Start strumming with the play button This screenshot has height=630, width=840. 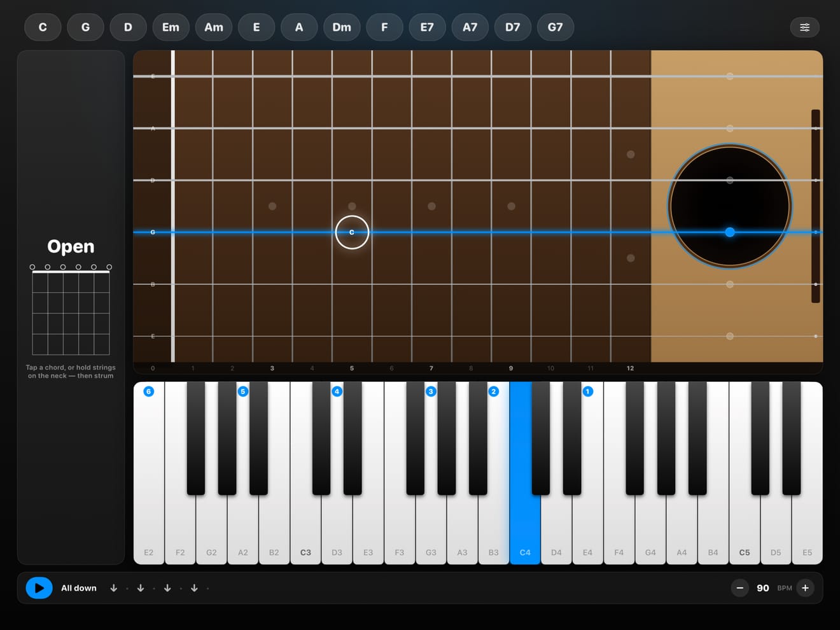(x=39, y=588)
